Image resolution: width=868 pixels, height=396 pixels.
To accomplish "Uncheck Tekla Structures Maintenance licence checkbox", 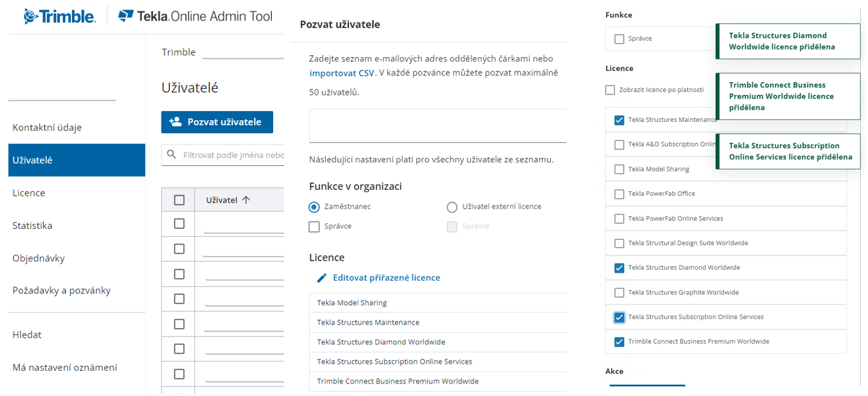I will click(x=619, y=120).
